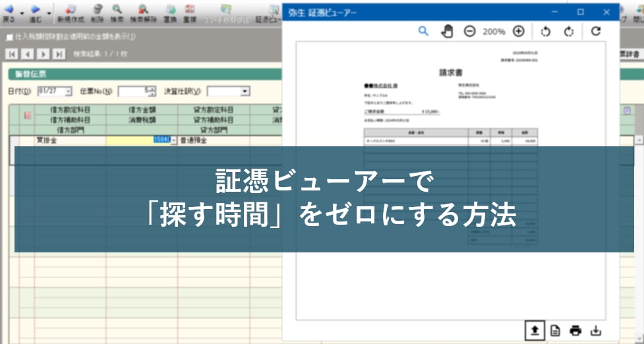Zoom out with the minus icon
The width and height of the screenshot is (644, 344).
[469, 31]
